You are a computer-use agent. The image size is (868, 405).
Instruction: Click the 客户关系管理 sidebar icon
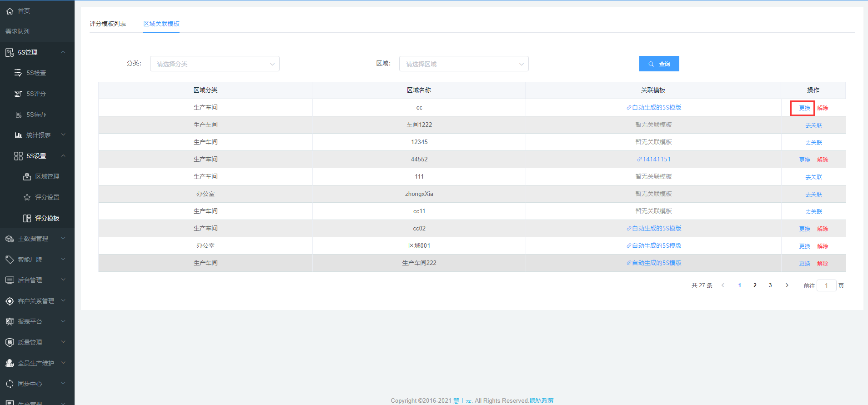(x=10, y=301)
